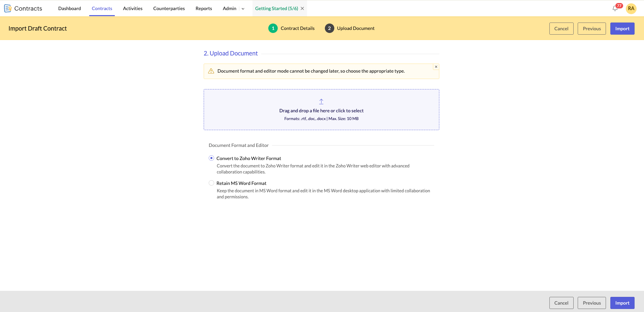Switch to the Counterparties tab

[169, 8]
